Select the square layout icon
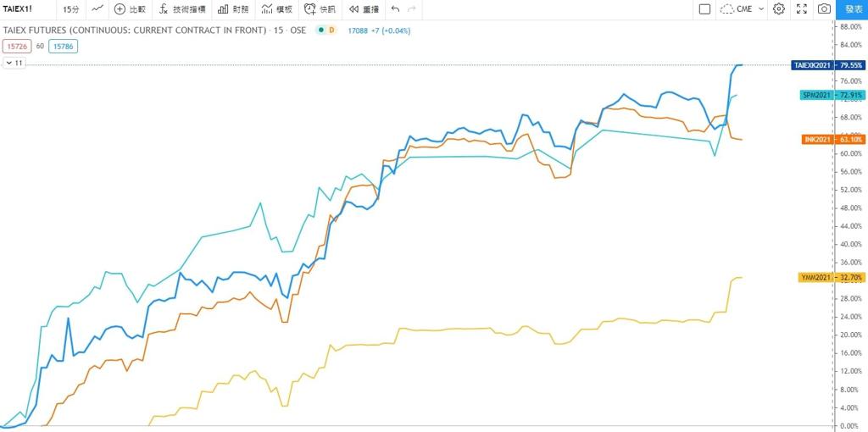 click(704, 8)
